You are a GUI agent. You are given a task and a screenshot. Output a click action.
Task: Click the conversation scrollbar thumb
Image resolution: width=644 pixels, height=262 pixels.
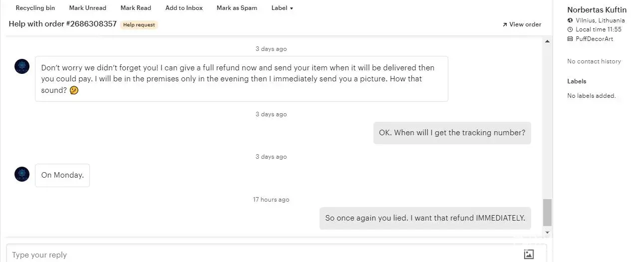(547, 212)
